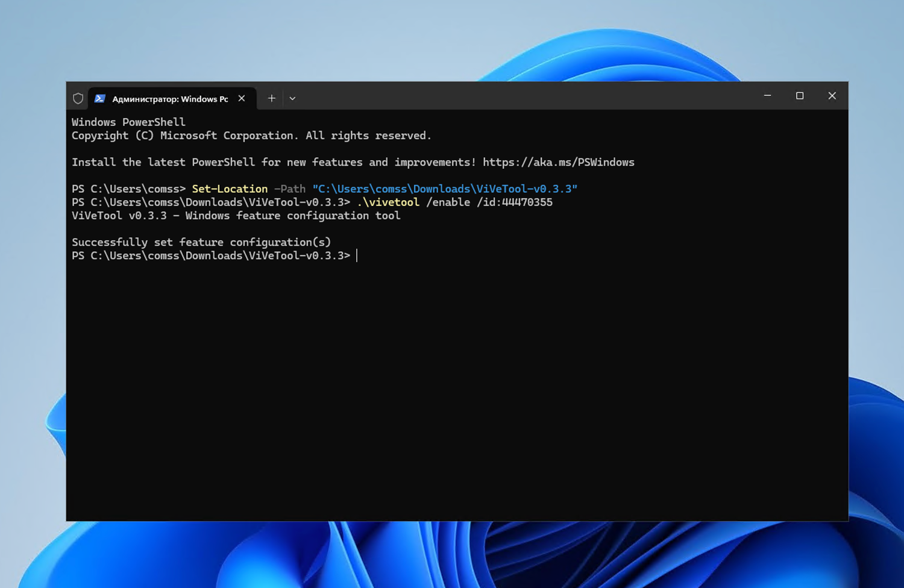Close the Windows Terminal window
The width and height of the screenshot is (904, 588).
point(832,96)
